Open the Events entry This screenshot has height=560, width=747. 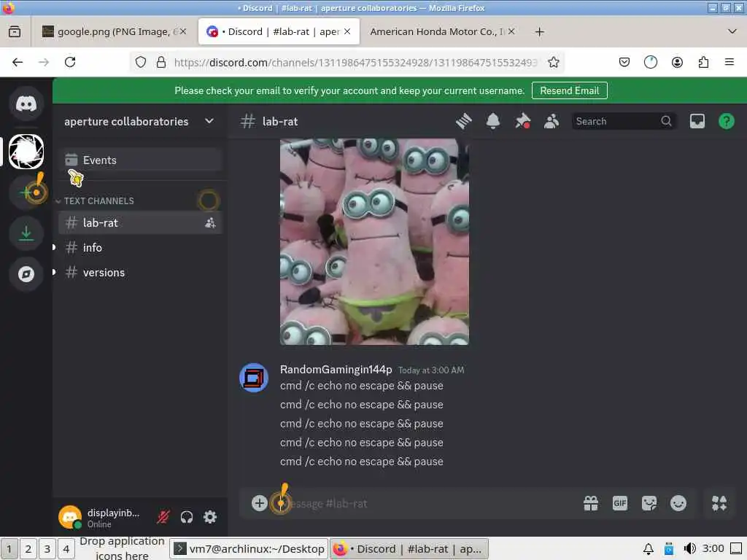tap(141, 160)
